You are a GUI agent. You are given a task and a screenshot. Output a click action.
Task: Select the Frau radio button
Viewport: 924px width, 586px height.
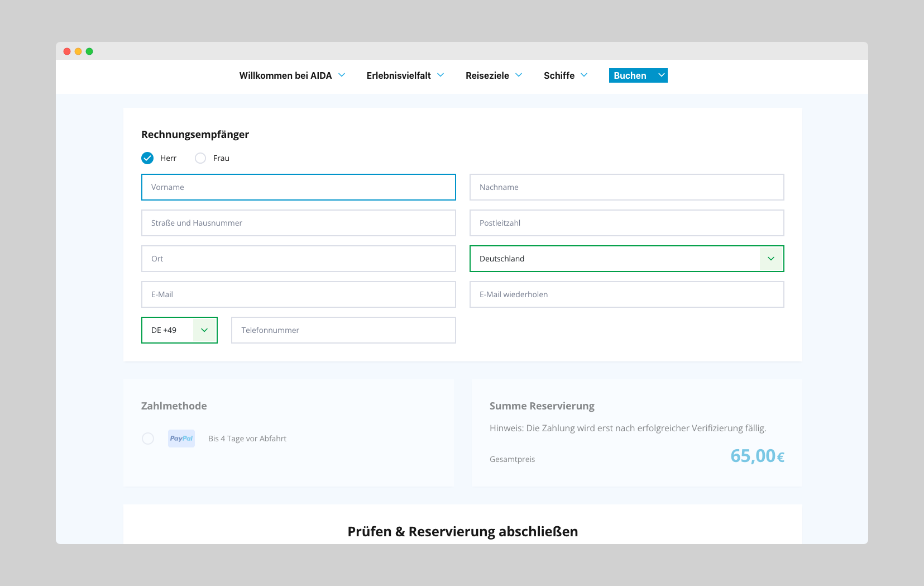200,158
